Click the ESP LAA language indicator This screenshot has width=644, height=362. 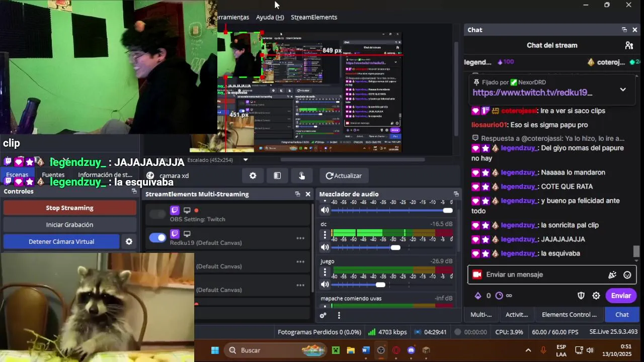tap(561, 350)
